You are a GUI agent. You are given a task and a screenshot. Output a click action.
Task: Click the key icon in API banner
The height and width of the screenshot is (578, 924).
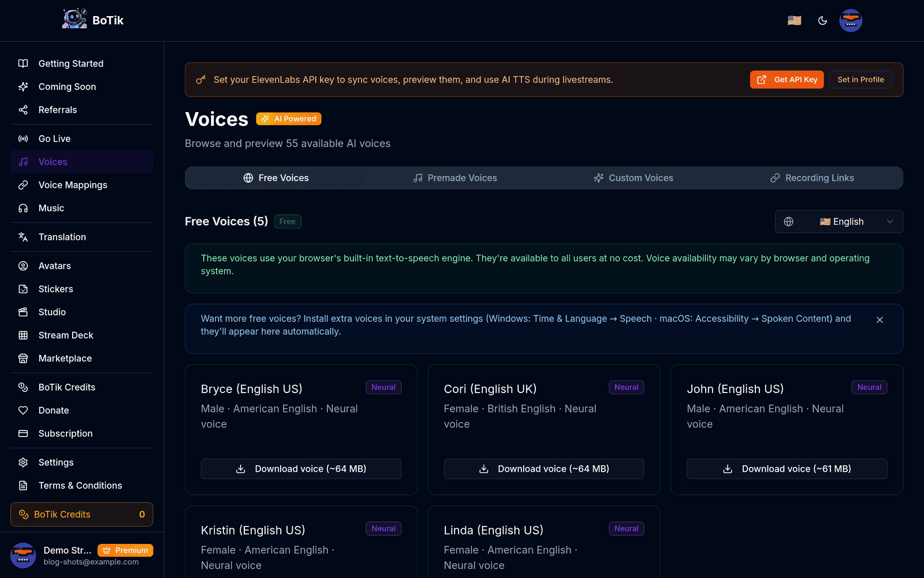pyautogui.click(x=200, y=80)
